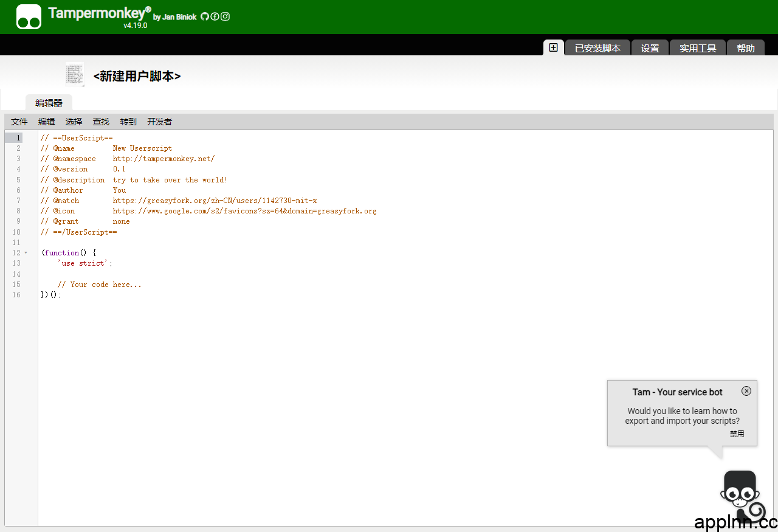The image size is (778, 532).
Task: Switch to the 已安装脚本 tab
Action: click(597, 48)
